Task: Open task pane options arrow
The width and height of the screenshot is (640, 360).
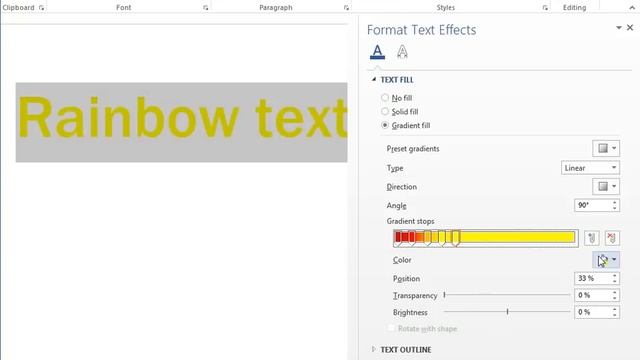Action: 619,27
